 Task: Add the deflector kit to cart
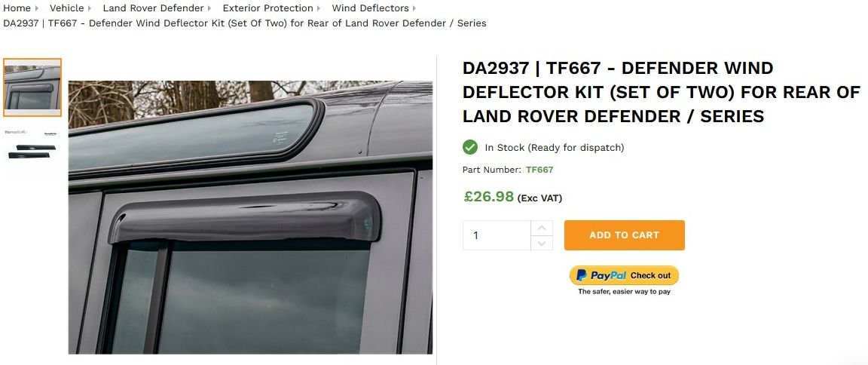tap(625, 235)
